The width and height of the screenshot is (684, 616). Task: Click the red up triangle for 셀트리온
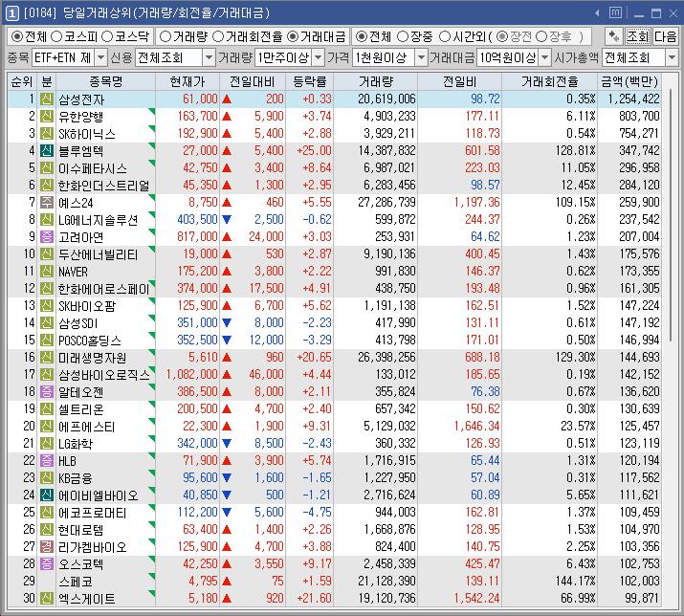(x=227, y=408)
